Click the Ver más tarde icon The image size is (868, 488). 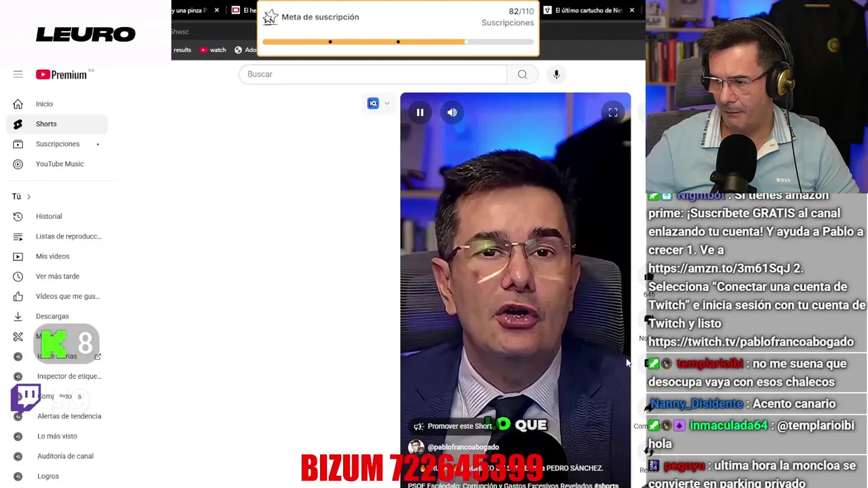click(x=18, y=277)
